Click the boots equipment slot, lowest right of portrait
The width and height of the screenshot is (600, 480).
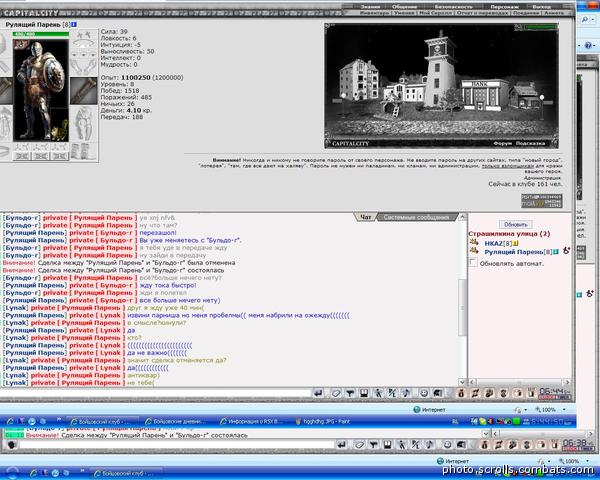point(84,152)
